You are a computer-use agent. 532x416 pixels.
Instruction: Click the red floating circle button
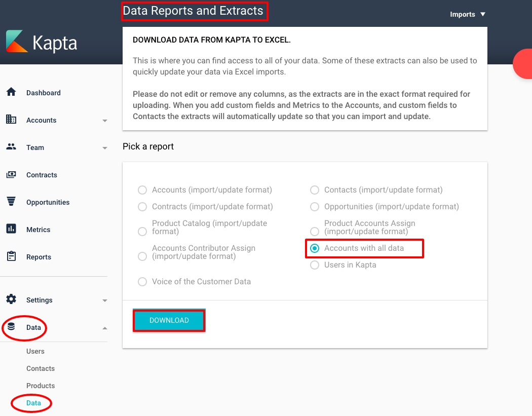click(x=523, y=64)
